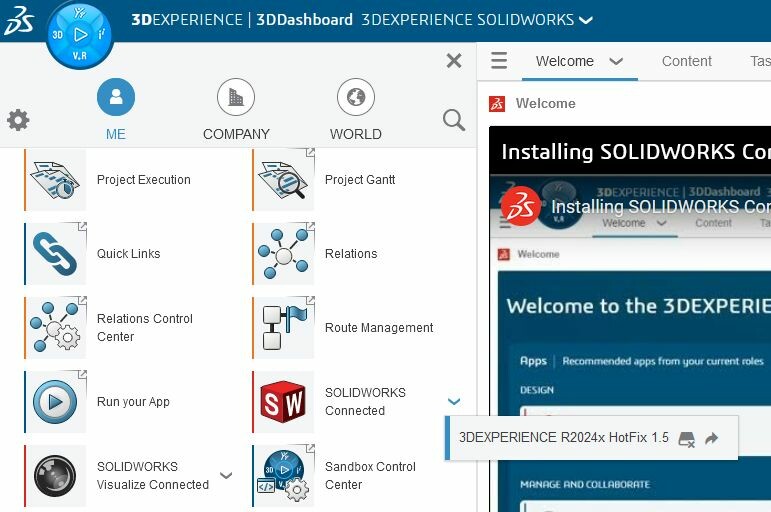Image resolution: width=771 pixels, height=512 pixels.
Task: Click the share arrow beside HotFix 1.5
Action: coord(712,438)
